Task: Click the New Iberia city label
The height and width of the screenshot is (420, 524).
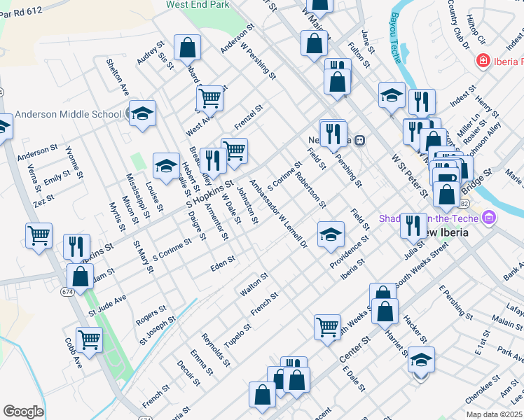Action: (x=445, y=232)
